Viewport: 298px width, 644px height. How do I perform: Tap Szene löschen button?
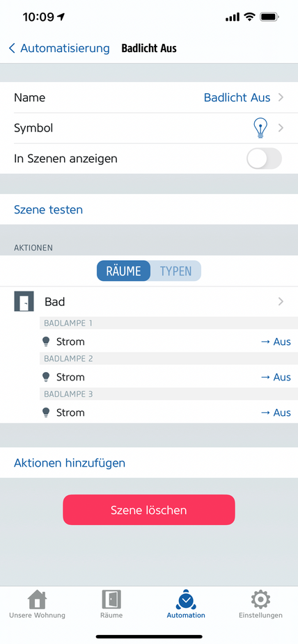tap(149, 510)
